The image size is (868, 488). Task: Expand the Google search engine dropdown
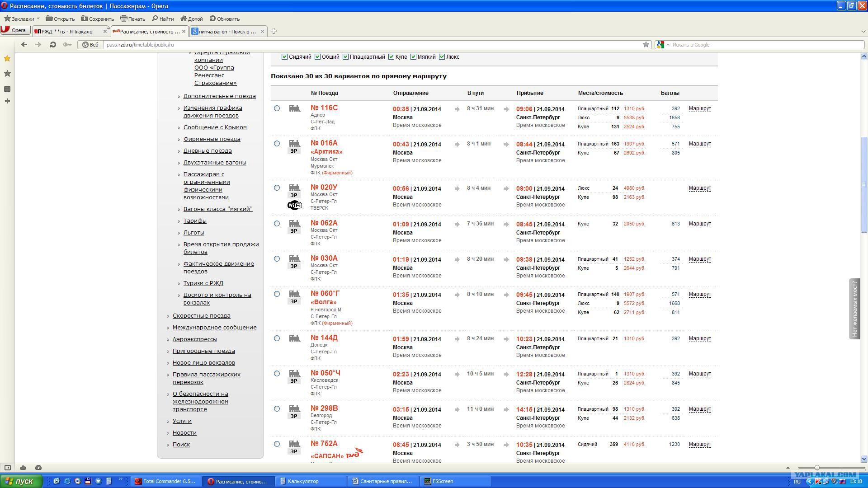pyautogui.click(x=668, y=45)
